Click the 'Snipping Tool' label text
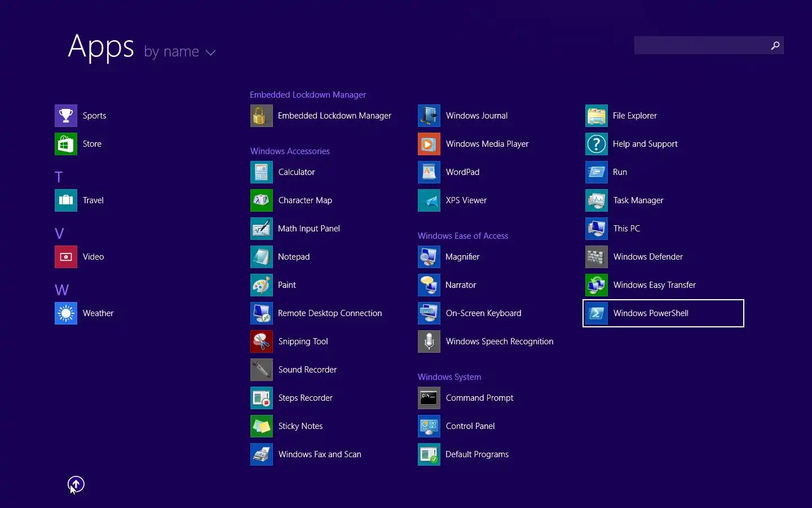This screenshot has height=508, width=812. click(303, 341)
